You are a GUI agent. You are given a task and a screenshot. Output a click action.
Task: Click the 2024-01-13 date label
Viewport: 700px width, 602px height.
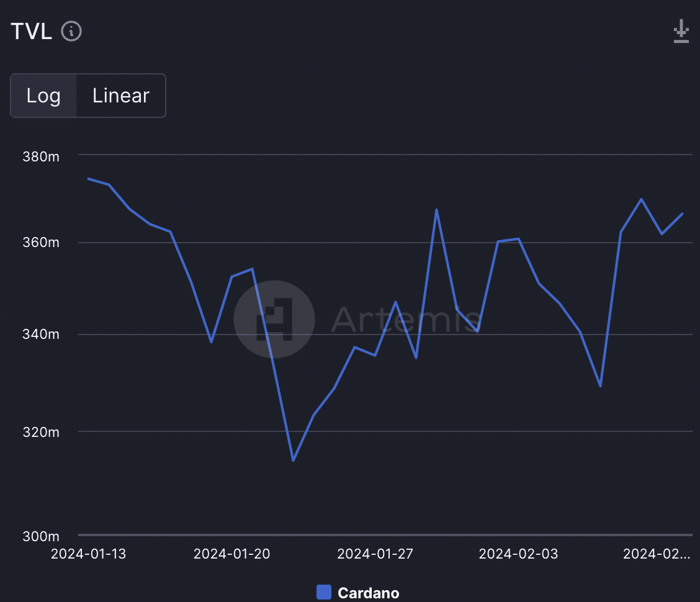(88, 554)
